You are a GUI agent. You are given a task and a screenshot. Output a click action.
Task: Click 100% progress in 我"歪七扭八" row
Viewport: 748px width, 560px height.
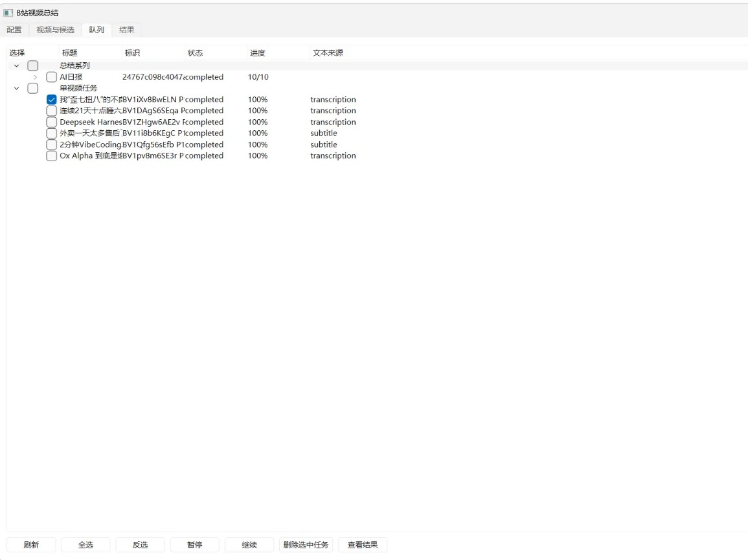tap(258, 99)
